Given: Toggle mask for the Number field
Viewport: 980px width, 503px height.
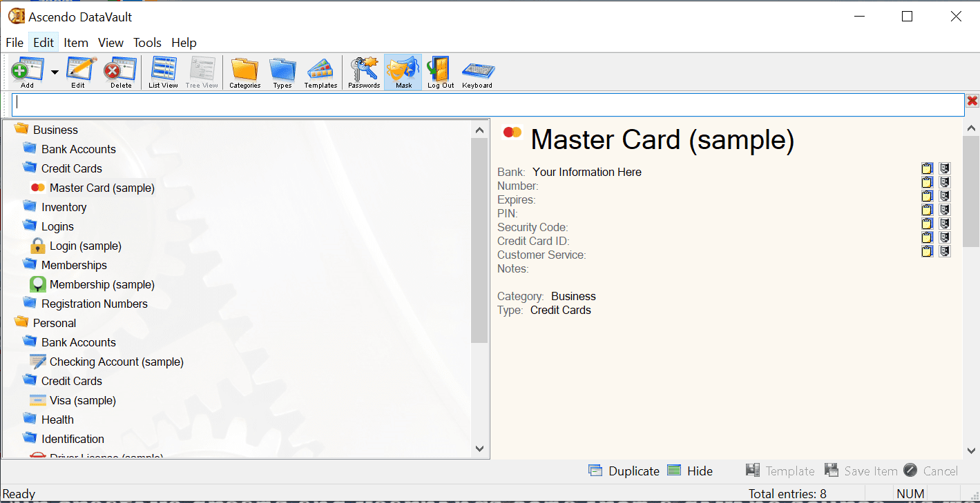Looking at the screenshot, I should 945,182.
